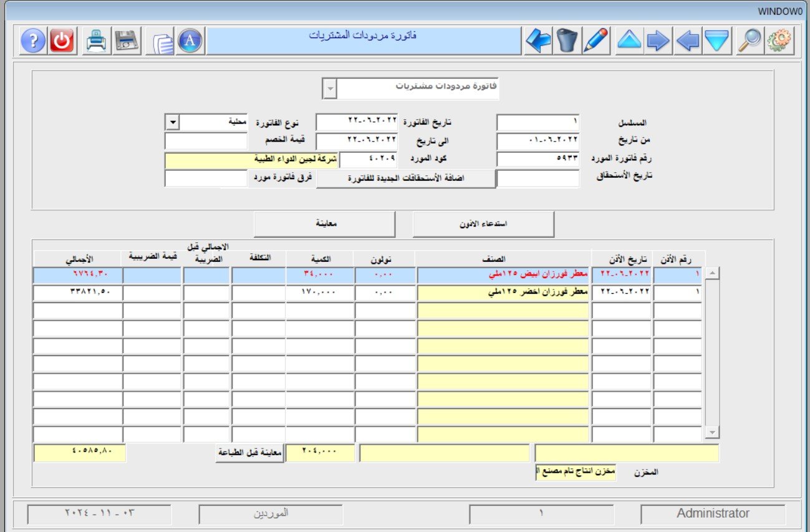The height and width of the screenshot is (532, 810).
Task: Click the magnifying glass search icon
Action: (750, 41)
